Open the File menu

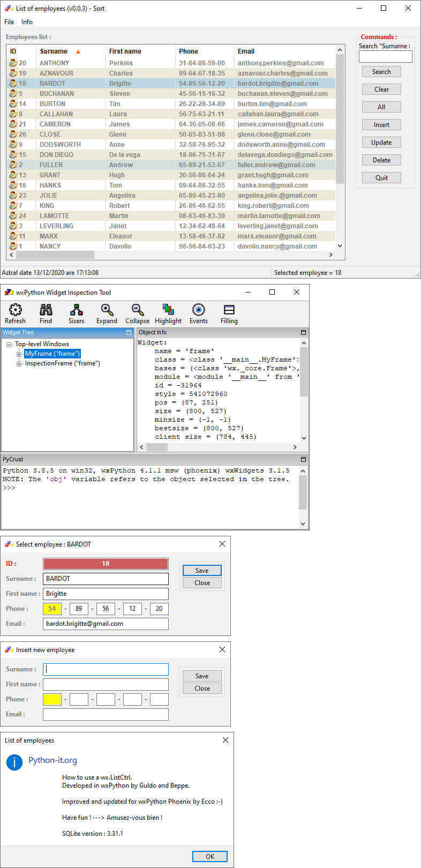pyautogui.click(x=9, y=22)
